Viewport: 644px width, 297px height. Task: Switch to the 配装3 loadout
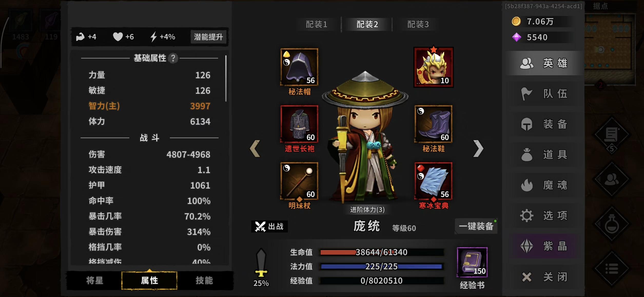[x=418, y=24]
